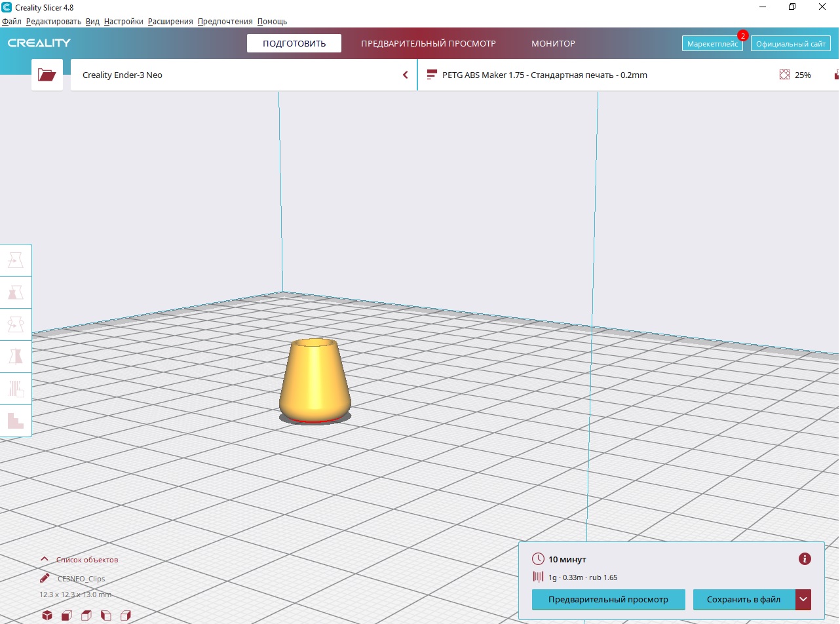Viewport: 840px width, 624px height.
Task: Switch to the ПОДГОТОВИТЬ stage tab
Action: point(294,43)
